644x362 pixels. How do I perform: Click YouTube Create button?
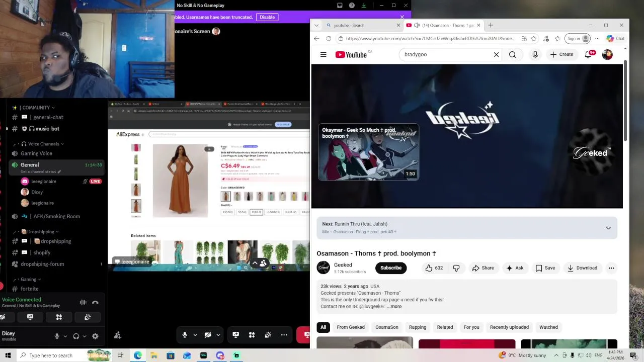(x=561, y=54)
